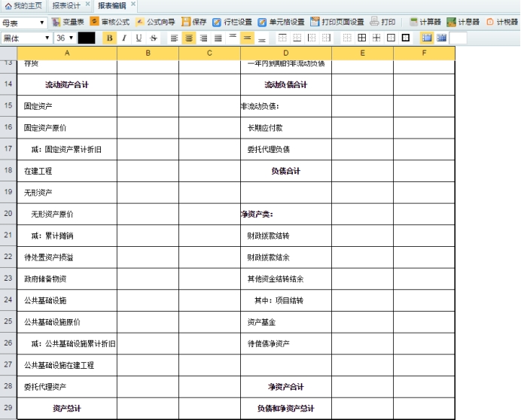
Task: Click cell 政府储备物资
Action: pyautogui.click(x=67, y=279)
